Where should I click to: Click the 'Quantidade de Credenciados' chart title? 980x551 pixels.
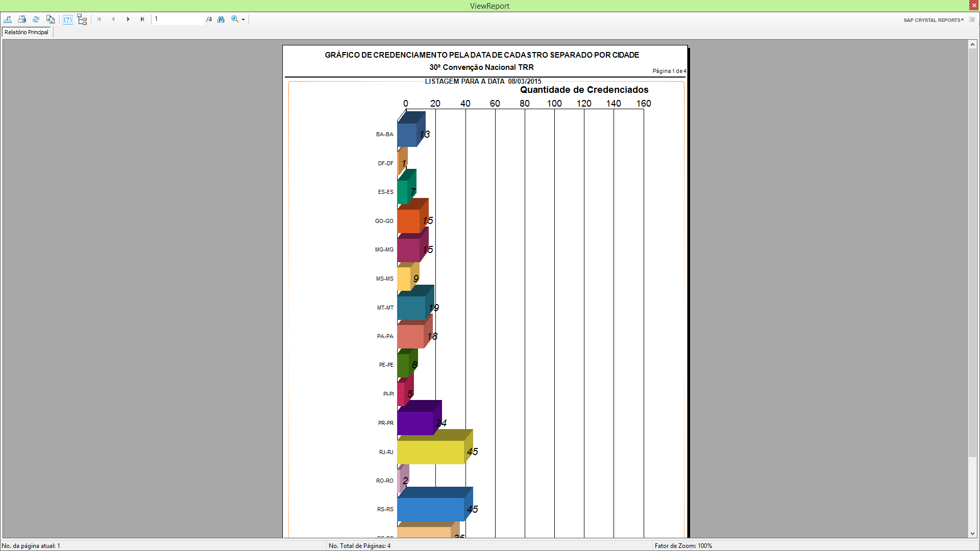[x=584, y=90]
